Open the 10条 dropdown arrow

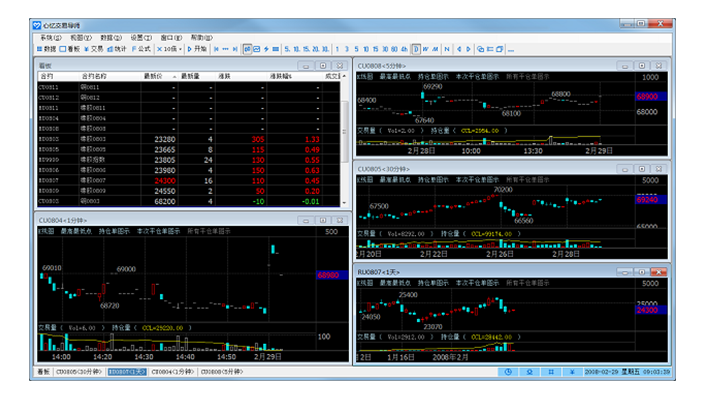(x=180, y=49)
